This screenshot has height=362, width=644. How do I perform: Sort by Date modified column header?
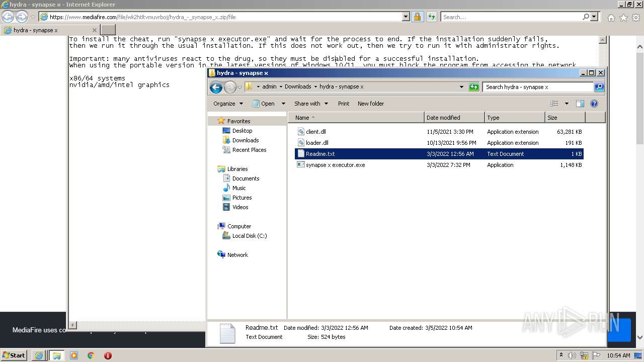(x=454, y=118)
